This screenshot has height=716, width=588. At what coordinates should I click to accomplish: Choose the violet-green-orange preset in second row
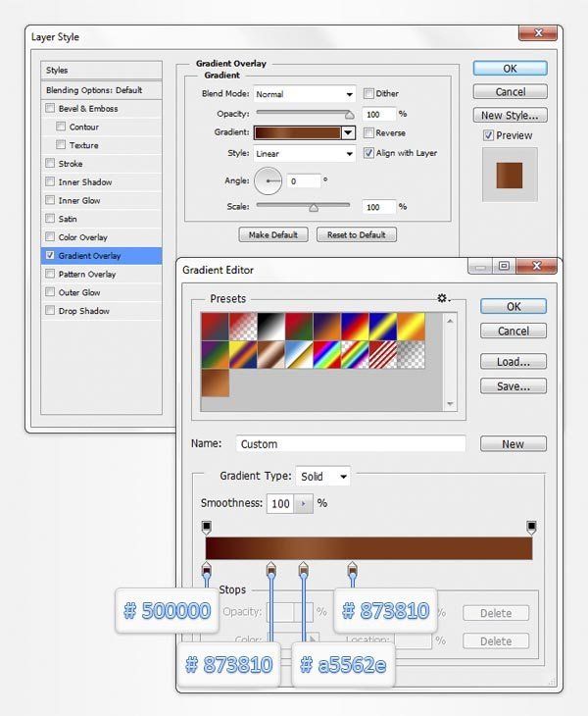tap(215, 354)
